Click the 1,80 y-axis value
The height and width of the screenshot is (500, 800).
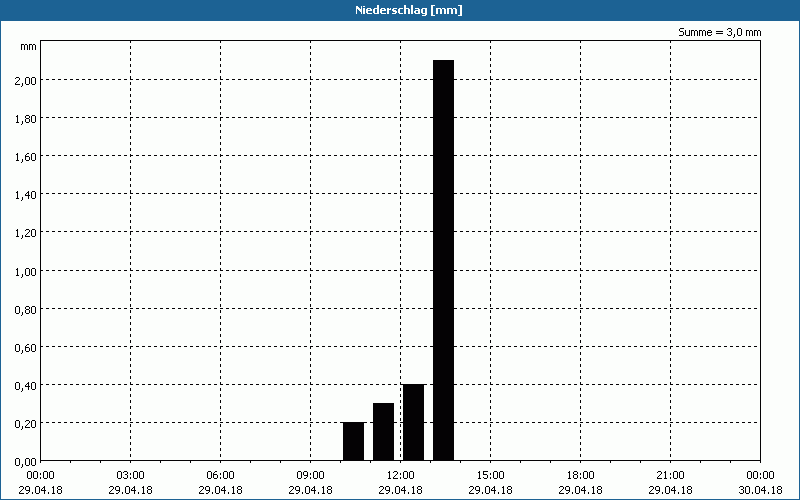[x=26, y=118]
